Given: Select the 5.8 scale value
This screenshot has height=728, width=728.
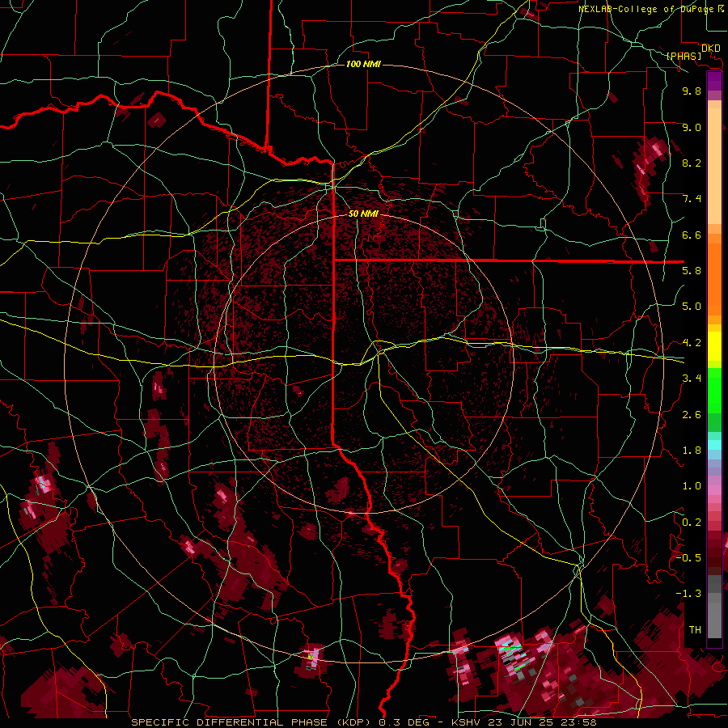Looking at the screenshot, I should 692,271.
